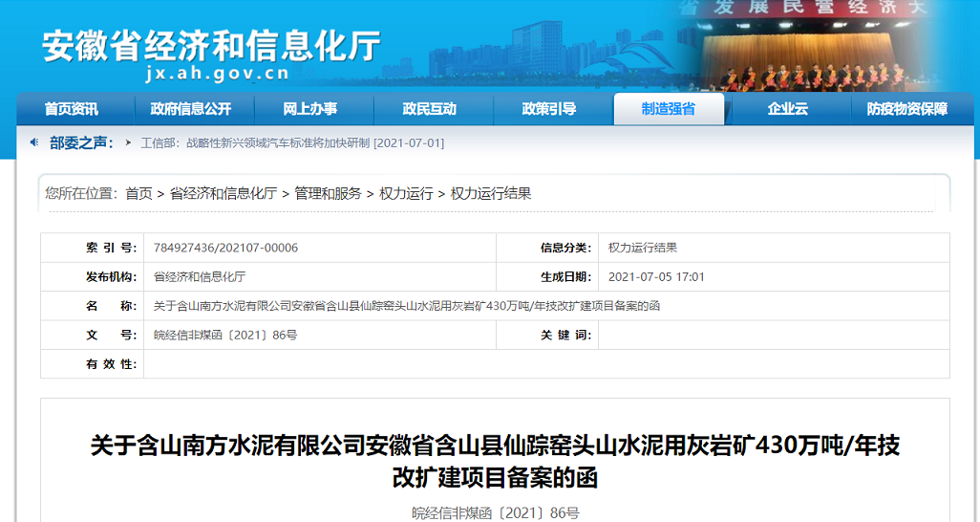Open the 政府信息公开 navigation tab

tap(190, 109)
